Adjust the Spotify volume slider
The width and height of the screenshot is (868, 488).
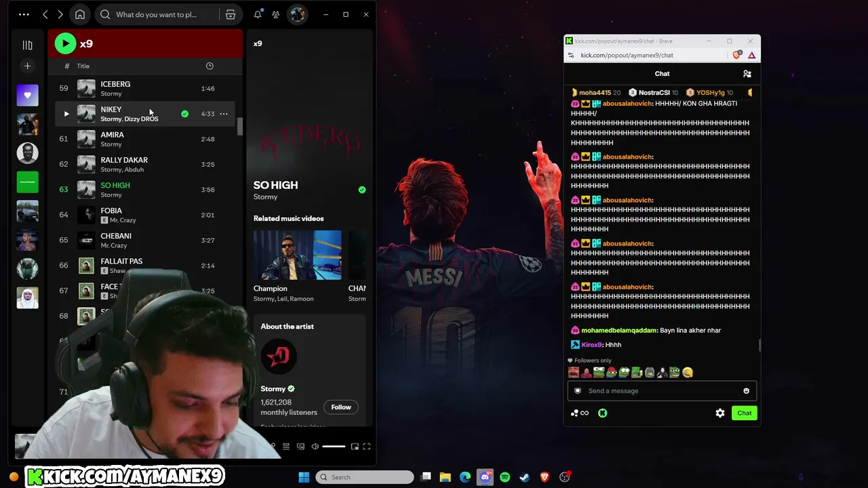coord(334,447)
